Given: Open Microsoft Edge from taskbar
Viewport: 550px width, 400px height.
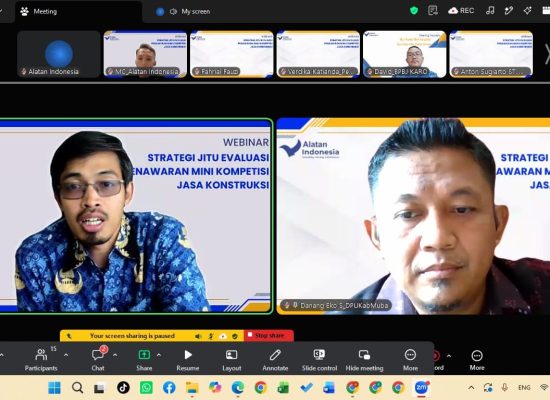Looking at the screenshot, I should click(238, 388).
